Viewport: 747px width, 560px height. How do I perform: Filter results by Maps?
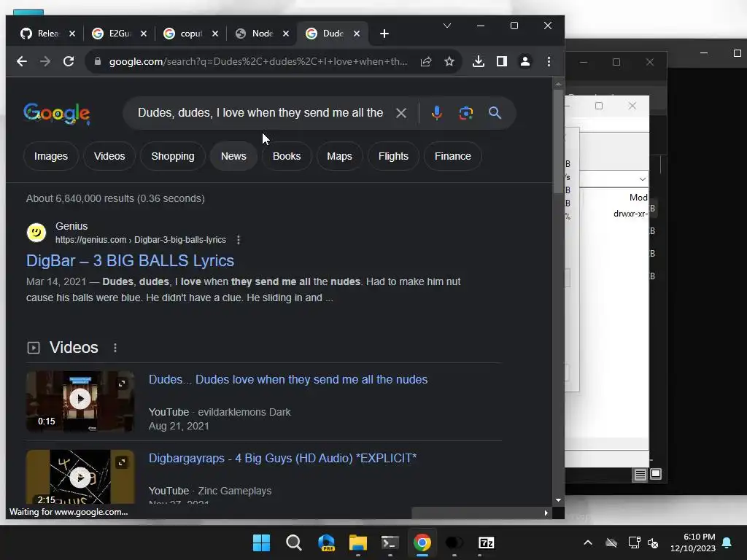tap(340, 156)
